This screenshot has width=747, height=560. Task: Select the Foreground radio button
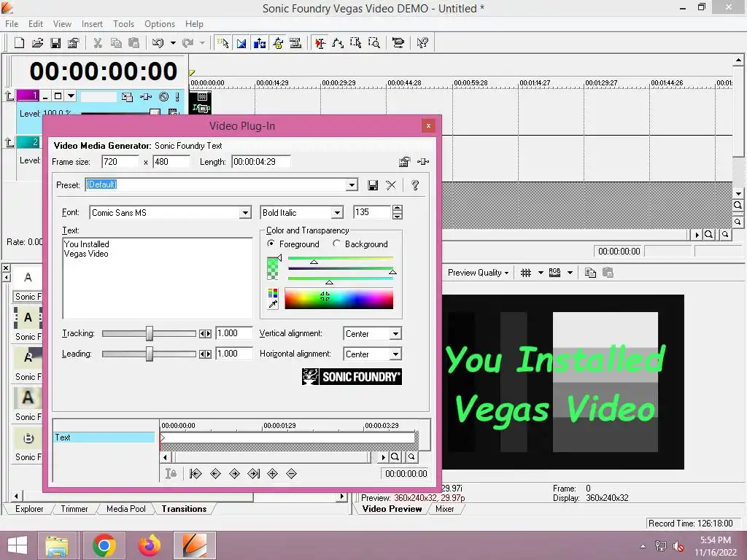tap(271, 244)
